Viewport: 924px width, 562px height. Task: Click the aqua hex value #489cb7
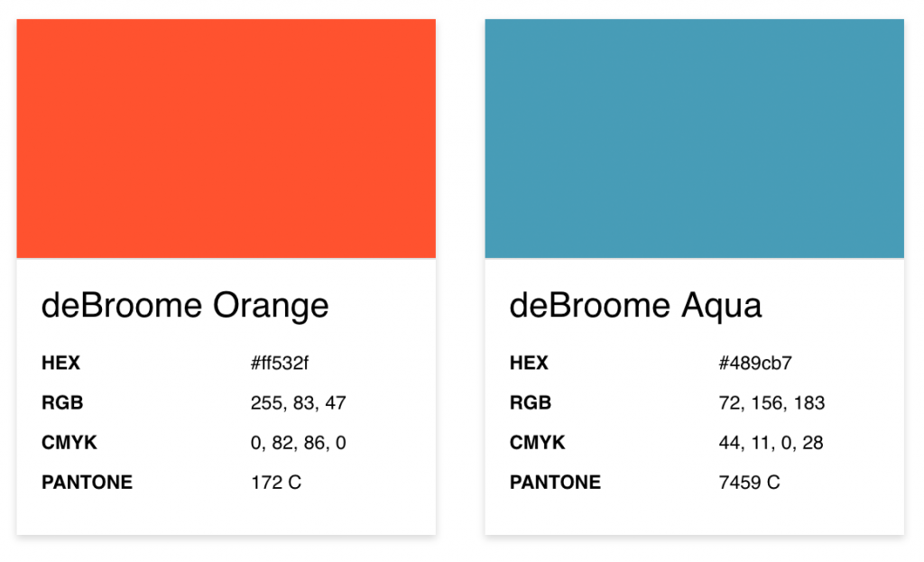coord(755,363)
